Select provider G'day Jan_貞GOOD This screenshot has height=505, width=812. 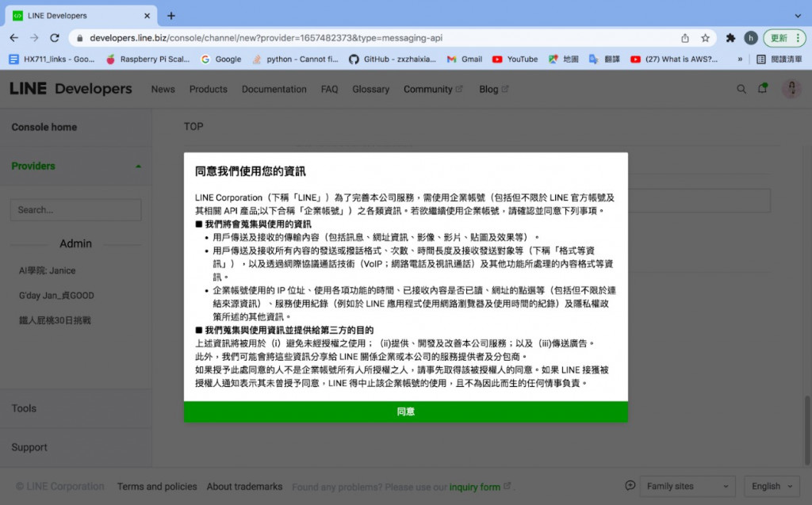pos(56,295)
